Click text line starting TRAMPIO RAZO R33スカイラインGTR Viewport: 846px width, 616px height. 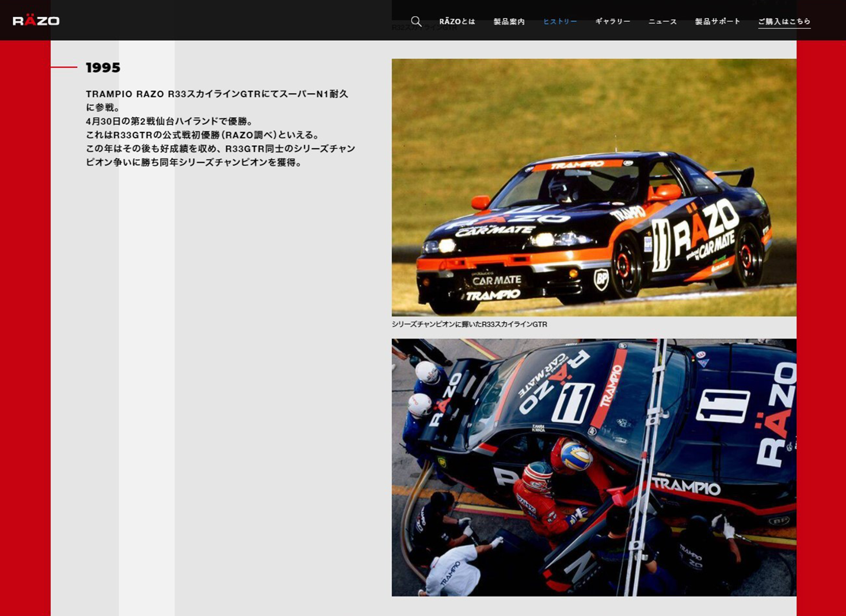[x=217, y=94]
